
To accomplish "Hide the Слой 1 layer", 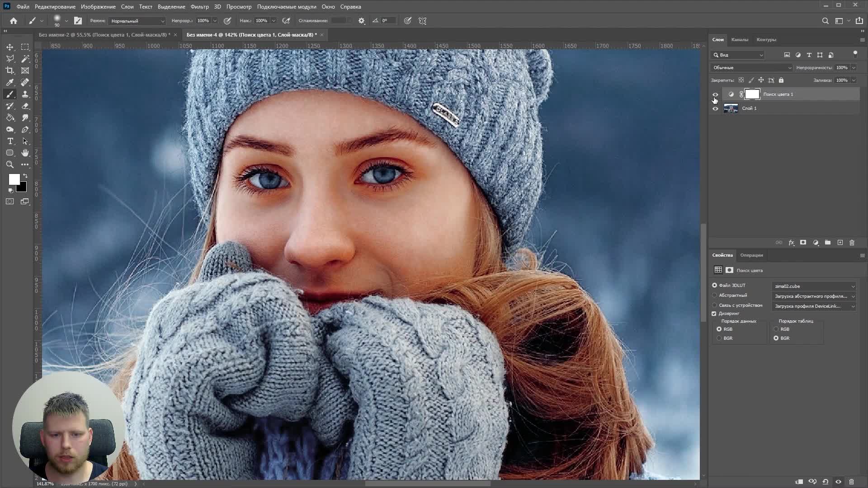I will tap(715, 108).
